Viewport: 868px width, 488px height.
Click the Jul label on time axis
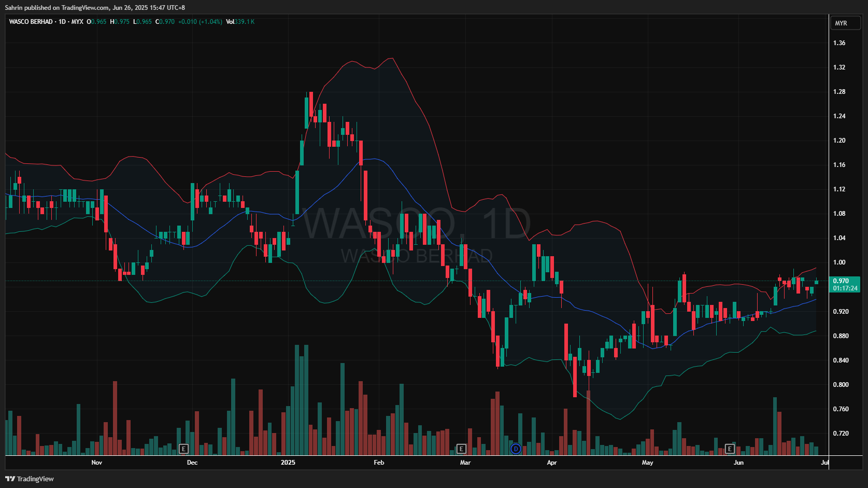[x=825, y=463]
